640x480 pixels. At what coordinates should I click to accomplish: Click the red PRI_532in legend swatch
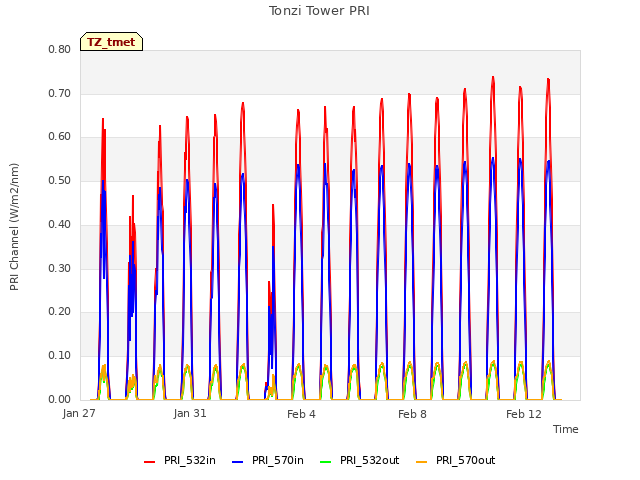149,462
